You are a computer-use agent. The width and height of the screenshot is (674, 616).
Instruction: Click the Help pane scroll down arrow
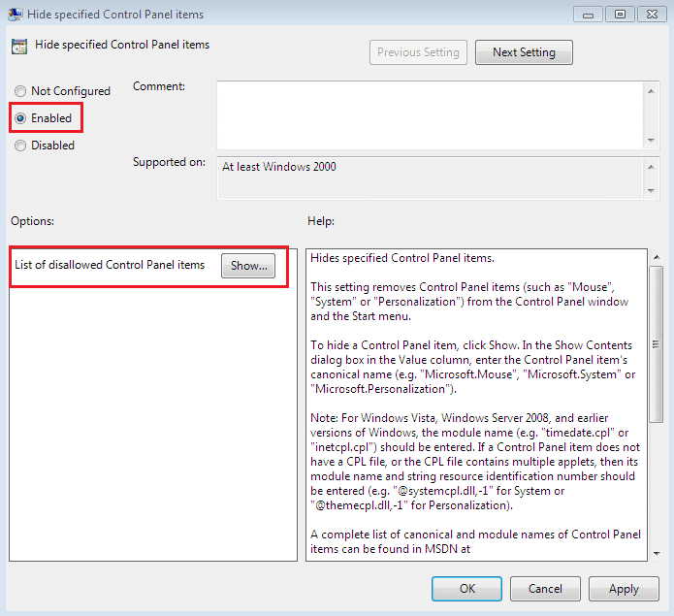coord(656,554)
